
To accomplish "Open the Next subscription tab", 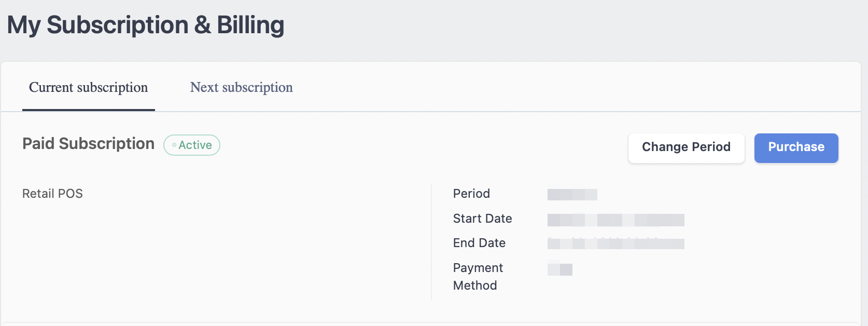I will (241, 87).
